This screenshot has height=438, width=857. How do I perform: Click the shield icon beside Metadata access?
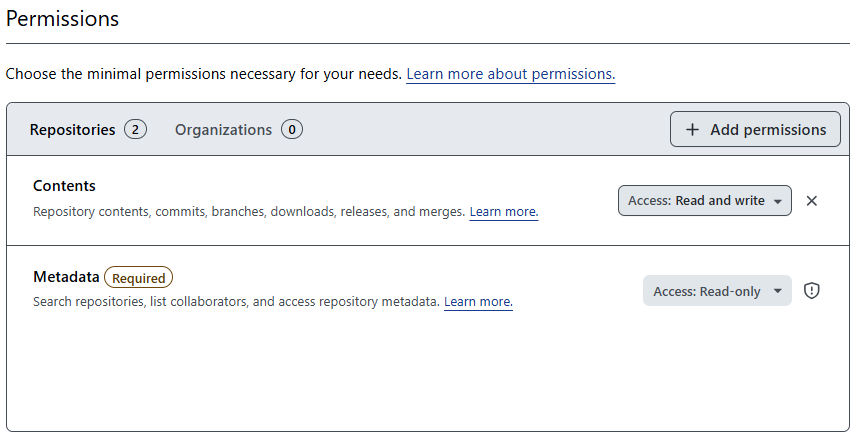[x=812, y=291]
